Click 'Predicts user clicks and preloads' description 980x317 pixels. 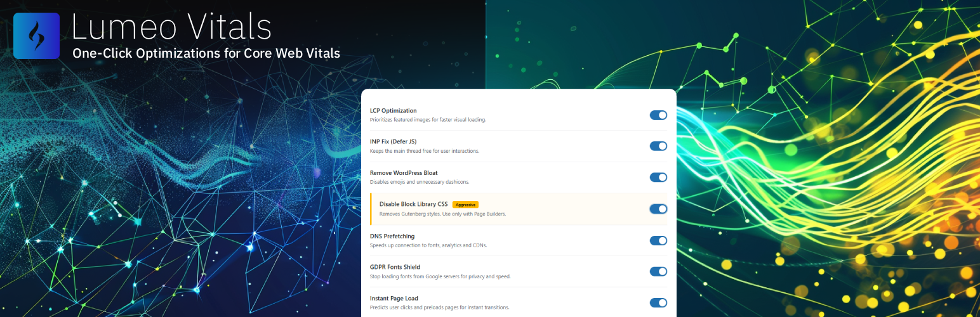[439, 307]
